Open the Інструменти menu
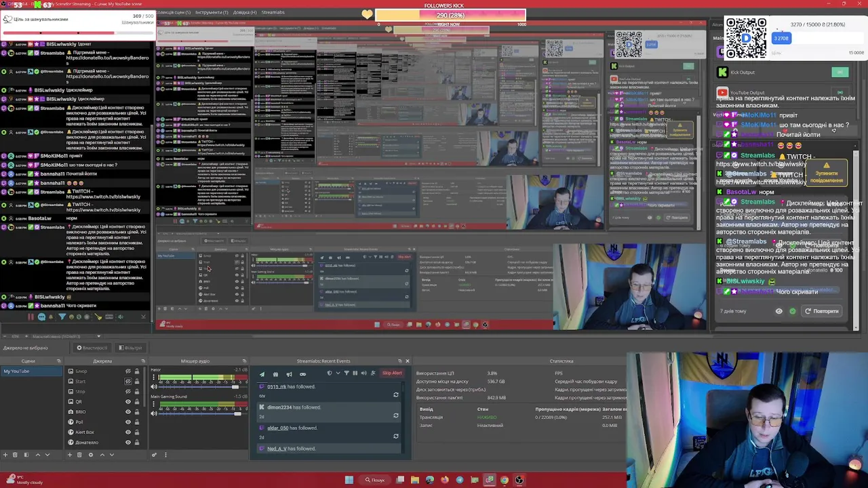 tap(212, 12)
